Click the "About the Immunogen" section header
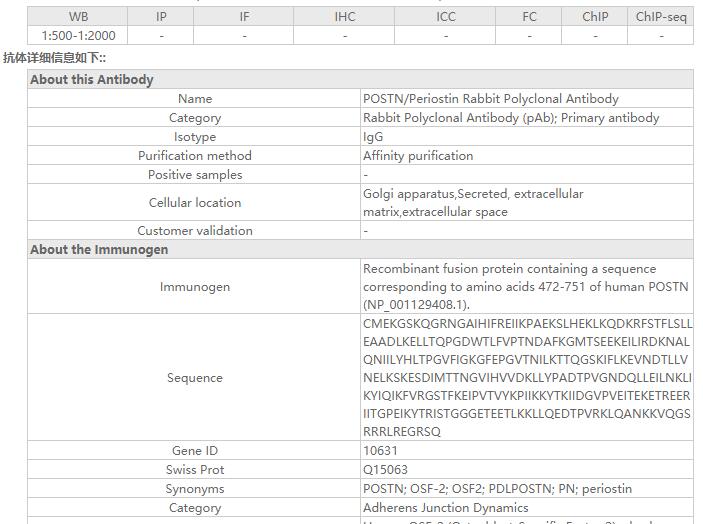Screen dimensions: 703x524 coord(99,250)
